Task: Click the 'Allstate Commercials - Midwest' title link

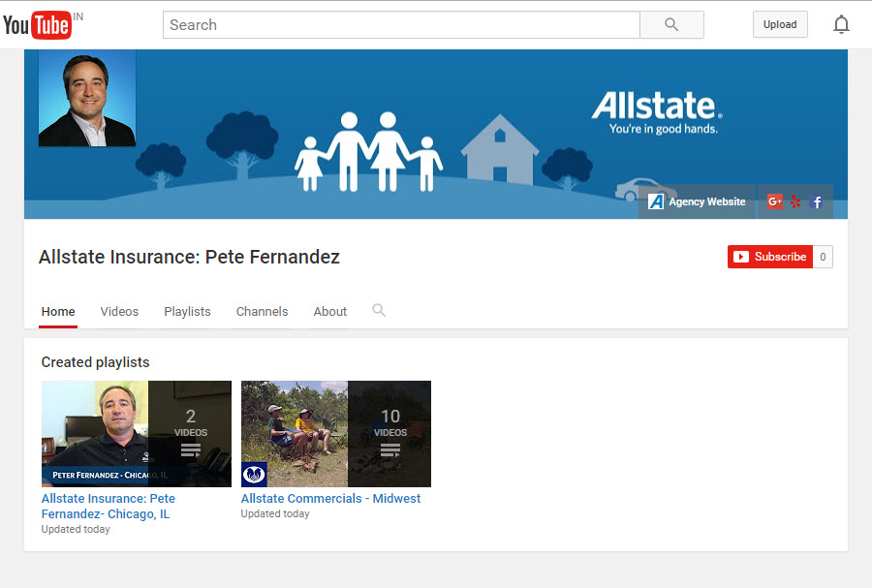Action: (331, 499)
